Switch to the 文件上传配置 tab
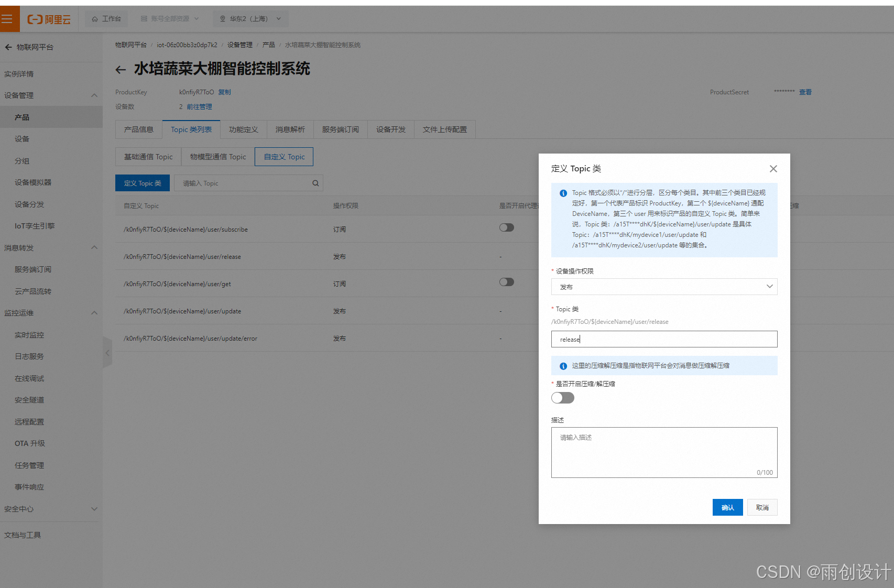Screen dimensions: 894x588 click(445, 129)
